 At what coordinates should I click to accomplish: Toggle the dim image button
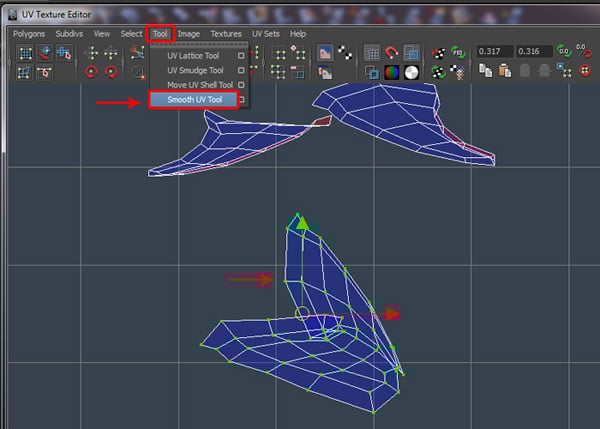[x=324, y=72]
